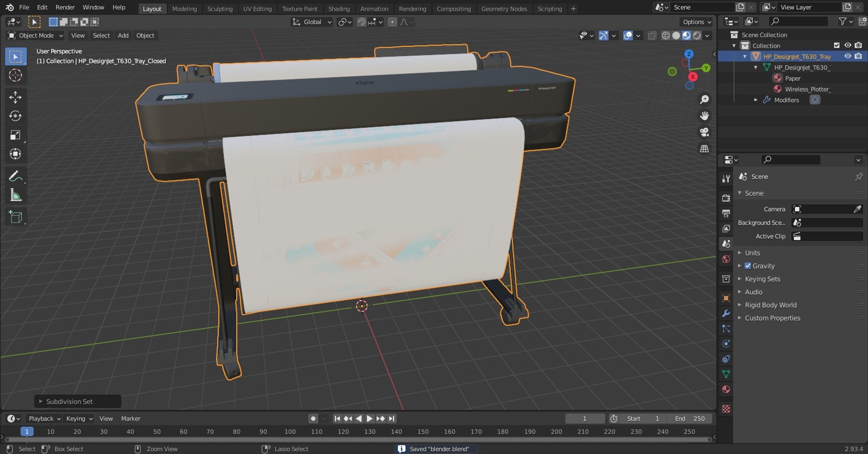This screenshot has height=454, width=868.
Task: Toggle proportional editing
Action: pos(392,22)
